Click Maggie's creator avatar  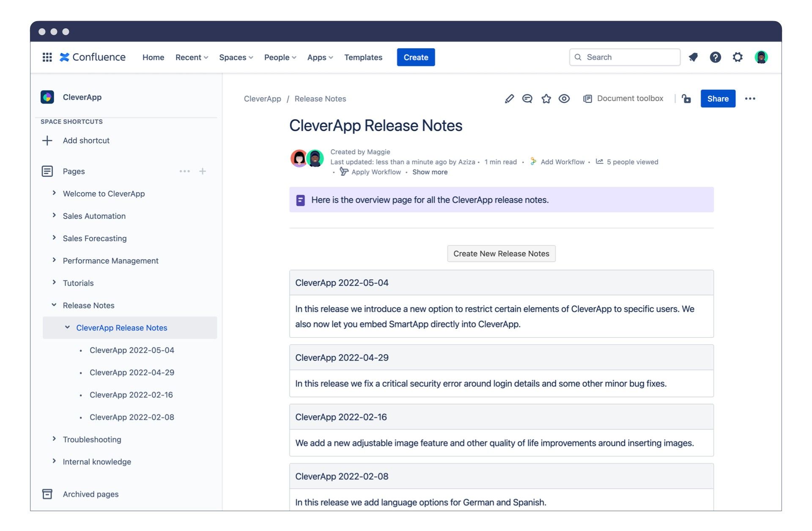point(299,158)
